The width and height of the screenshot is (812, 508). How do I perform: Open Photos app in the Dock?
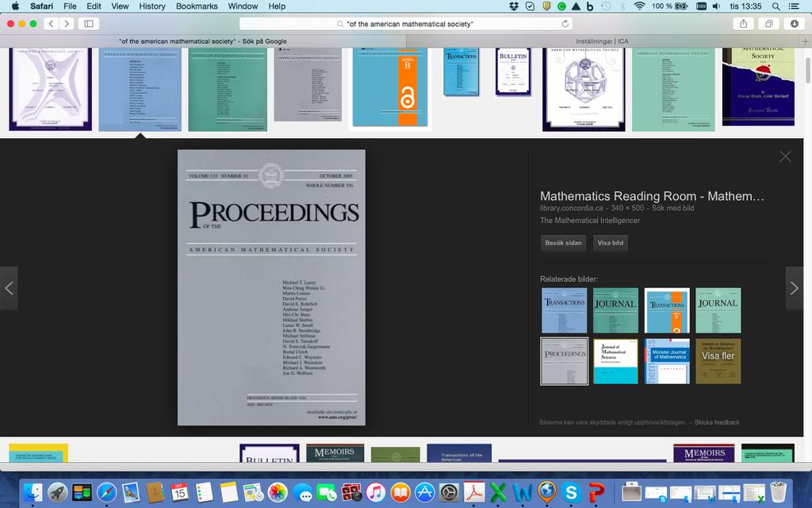click(278, 492)
